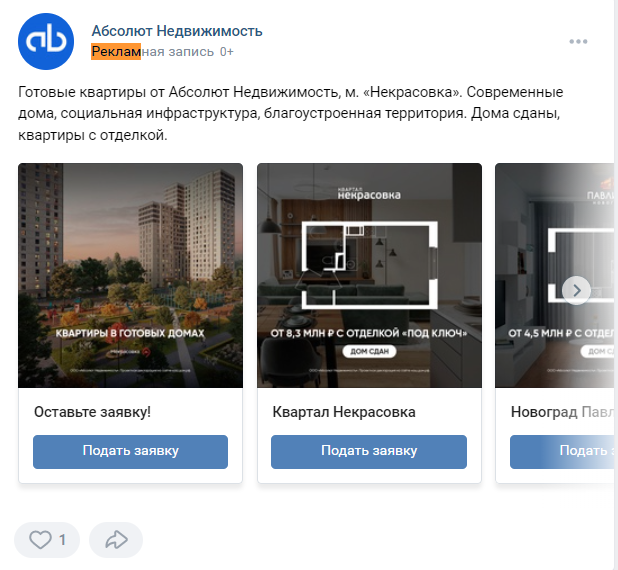This screenshot has width=618, height=570.
Task: Click the Абсолют Недвижимость blue logo avatar
Action: click(x=46, y=41)
